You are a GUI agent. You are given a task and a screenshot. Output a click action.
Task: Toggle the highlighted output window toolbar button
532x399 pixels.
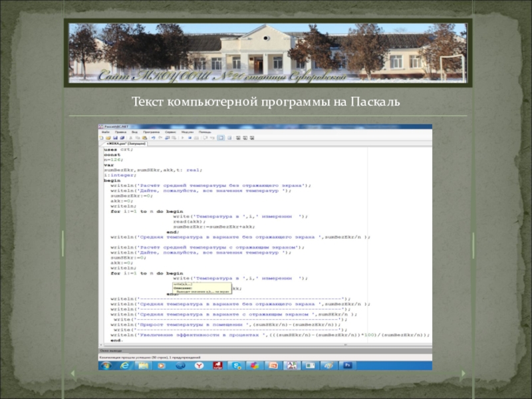pyautogui.click(x=221, y=138)
